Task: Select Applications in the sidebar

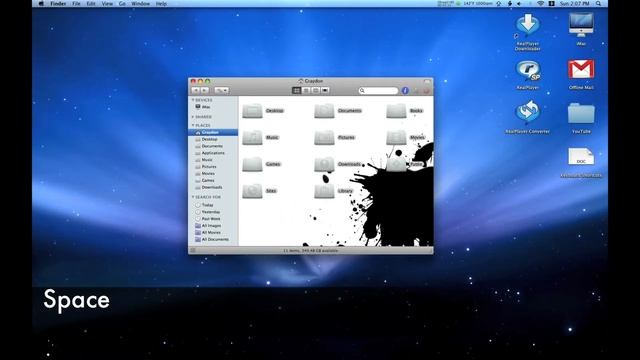Action: (x=213, y=153)
